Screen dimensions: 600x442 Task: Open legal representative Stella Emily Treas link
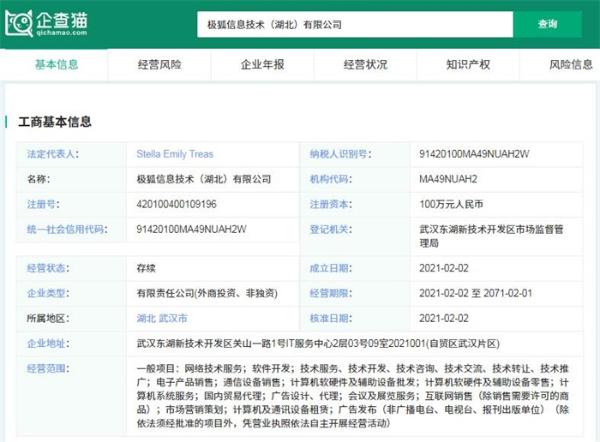click(x=175, y=154)
